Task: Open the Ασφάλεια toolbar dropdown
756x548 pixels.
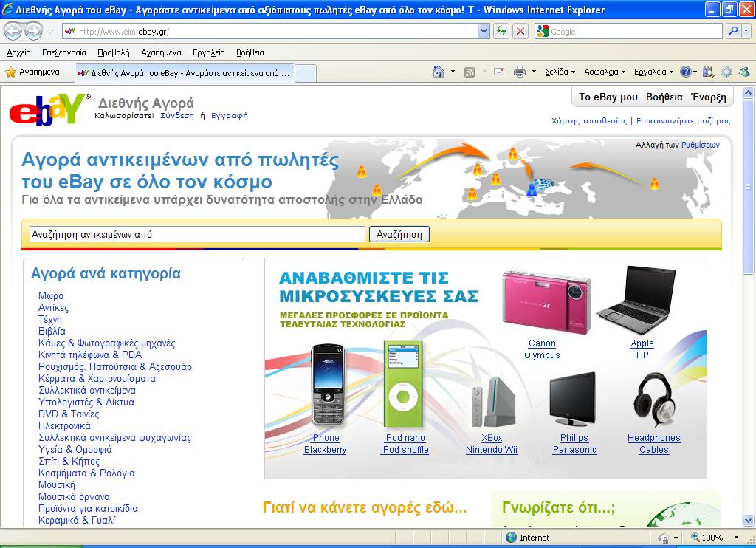Action: [x=605, y=72]
